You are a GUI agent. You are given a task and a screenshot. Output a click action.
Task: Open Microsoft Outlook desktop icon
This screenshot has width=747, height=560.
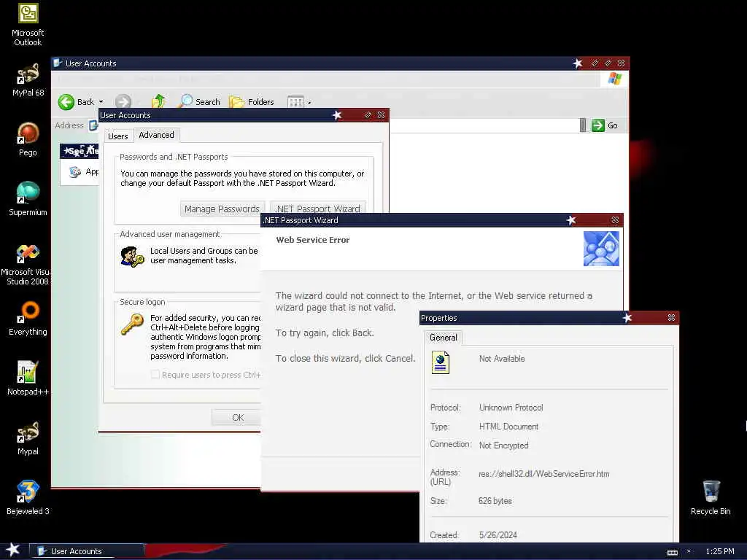[28, 25]
